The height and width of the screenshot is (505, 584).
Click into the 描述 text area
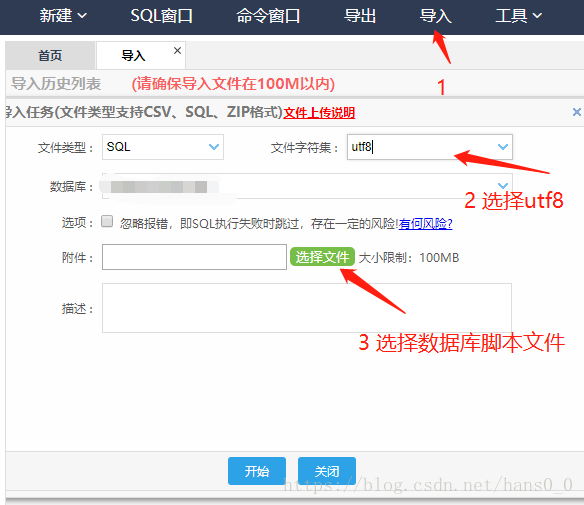(307, 308)
